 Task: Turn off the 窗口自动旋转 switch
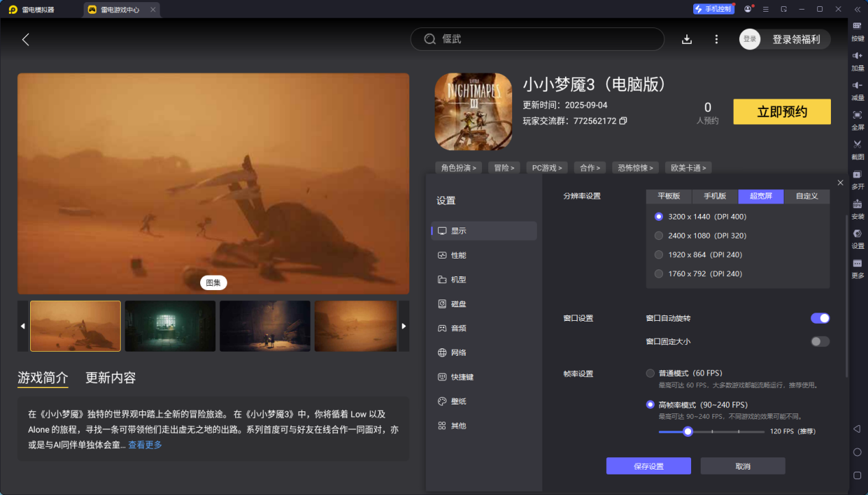point(820,318)
